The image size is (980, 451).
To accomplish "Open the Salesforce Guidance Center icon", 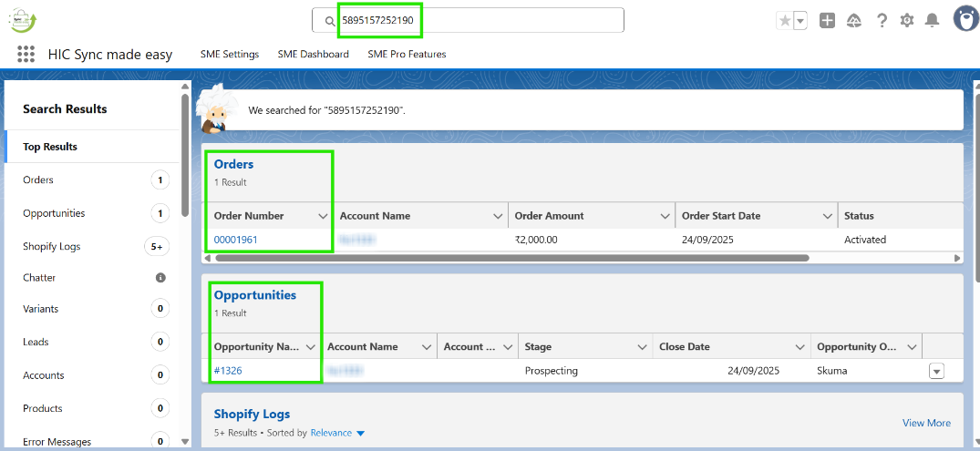I will tap(854, 21).
